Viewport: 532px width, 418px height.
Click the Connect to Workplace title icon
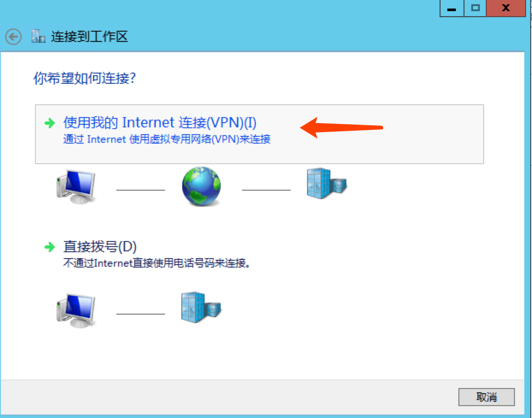point(38,36)
